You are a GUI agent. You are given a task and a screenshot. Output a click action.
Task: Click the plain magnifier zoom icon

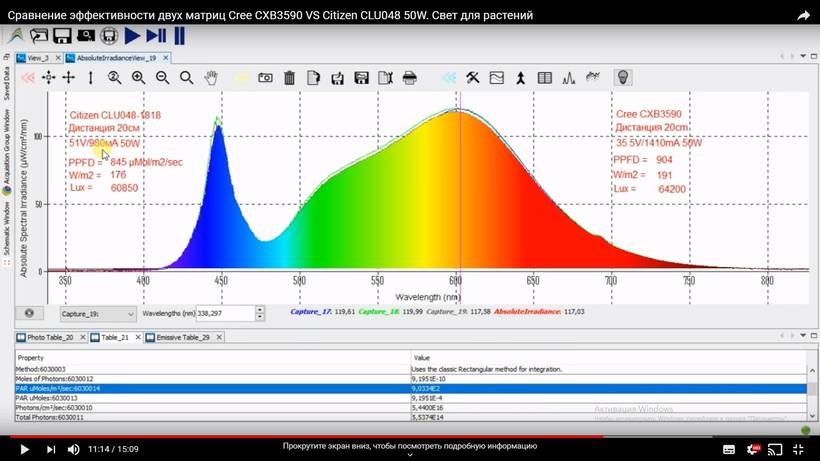pos(187,78)
